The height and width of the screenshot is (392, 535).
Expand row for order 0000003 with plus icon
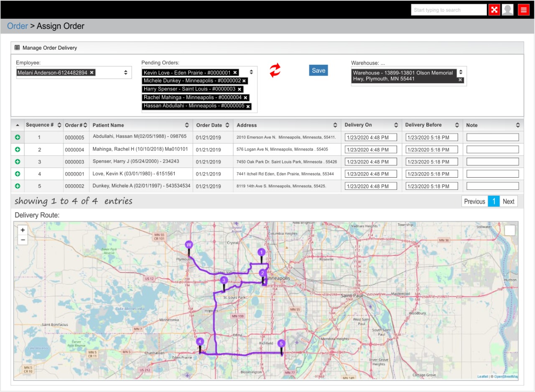point(18,162)
